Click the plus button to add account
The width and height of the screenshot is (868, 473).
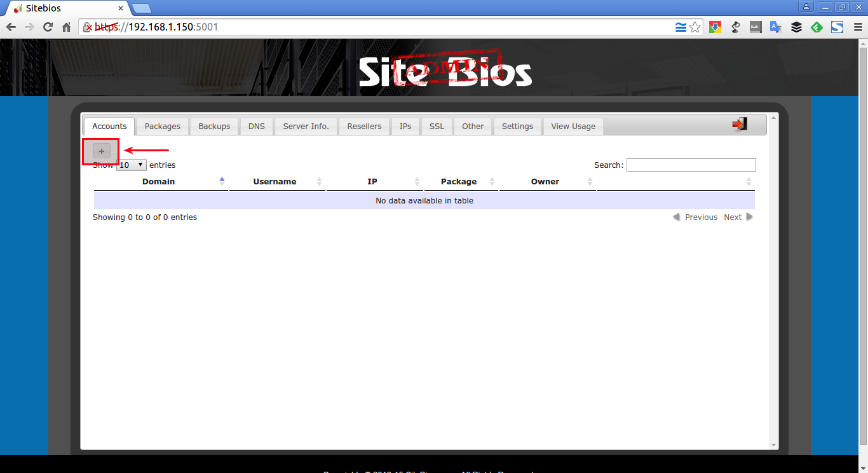pyautogui.click(x=102, y=151)
